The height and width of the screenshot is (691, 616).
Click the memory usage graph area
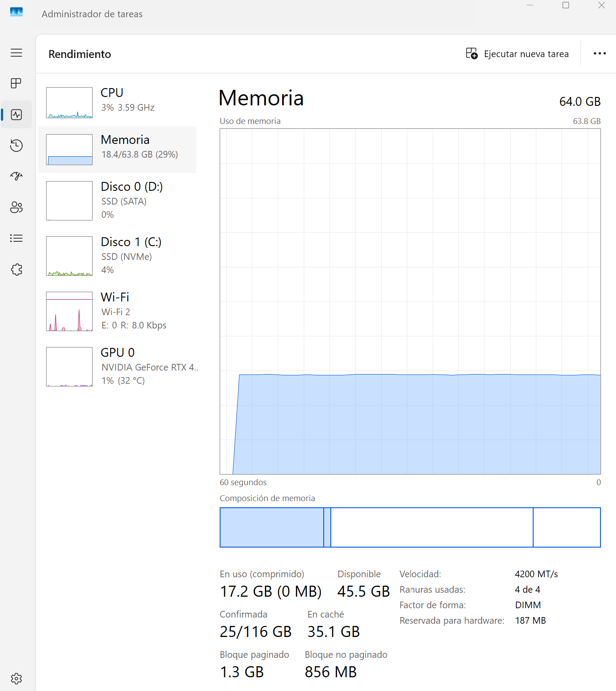[410, 301]
